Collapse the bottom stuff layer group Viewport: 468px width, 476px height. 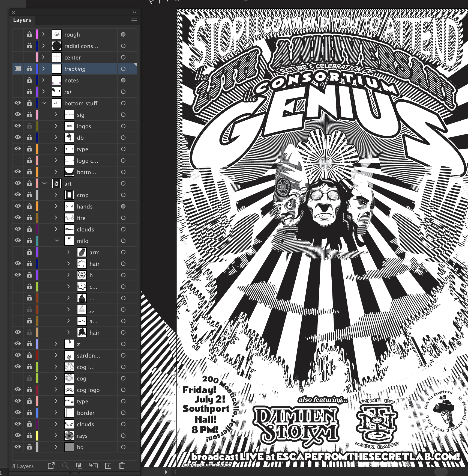click(x=44, y=103)
